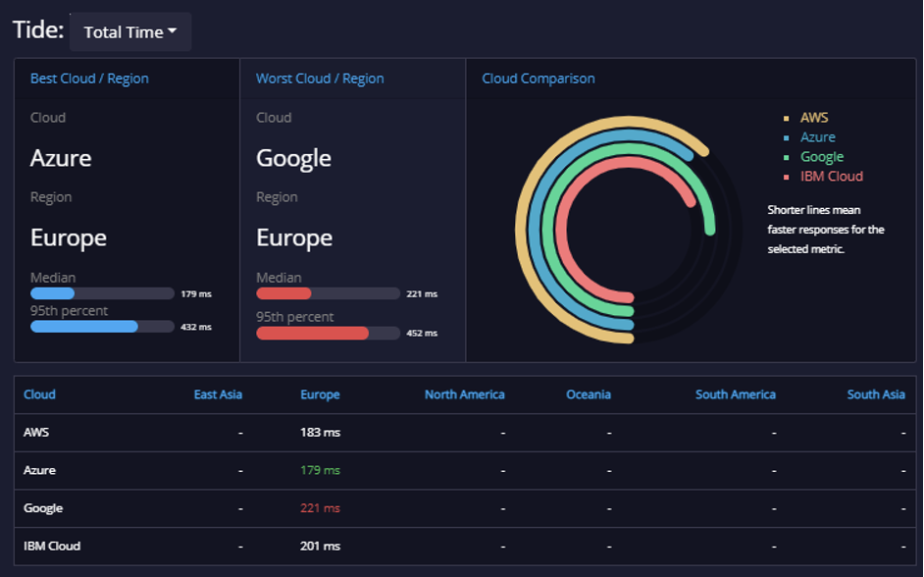
Task: Open the Worst Cloud / Region panel link
Action: pos(320,79)
